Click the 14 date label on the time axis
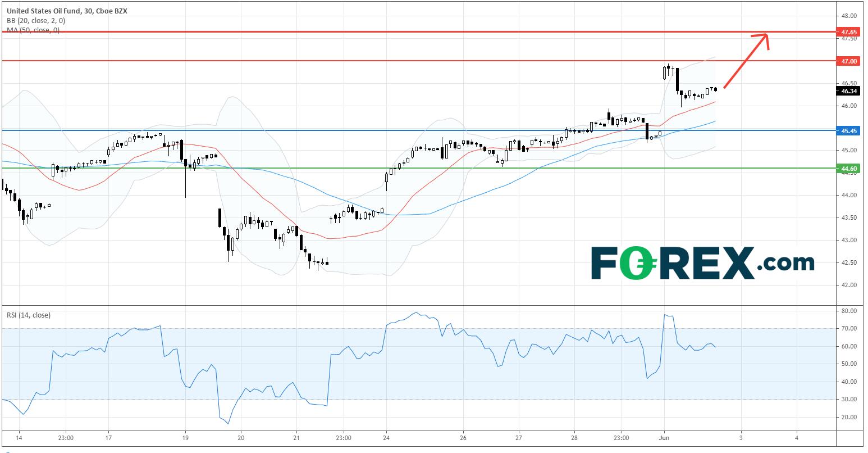This screenshot has height=453, width=868. pos(19,437)
